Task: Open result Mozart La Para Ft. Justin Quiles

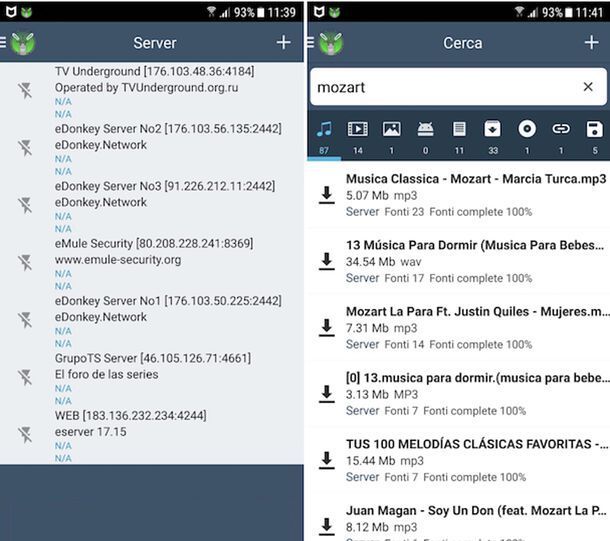Action: (x=459, y=327)
